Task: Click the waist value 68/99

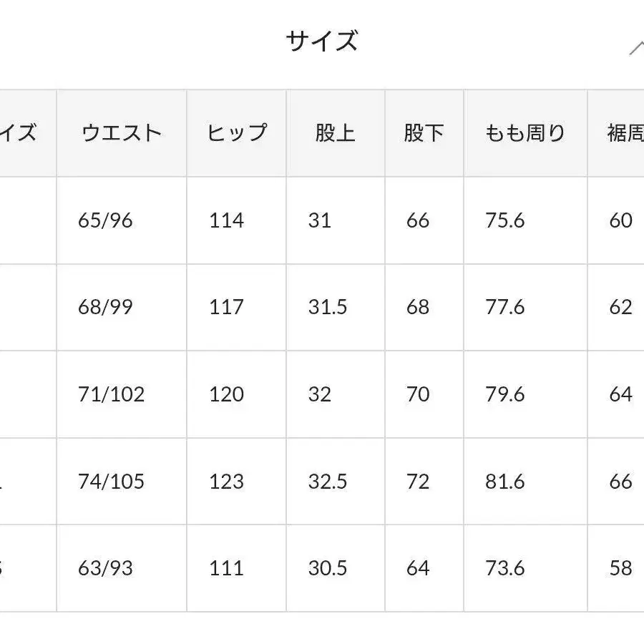Action: click(x=106, y=308)
